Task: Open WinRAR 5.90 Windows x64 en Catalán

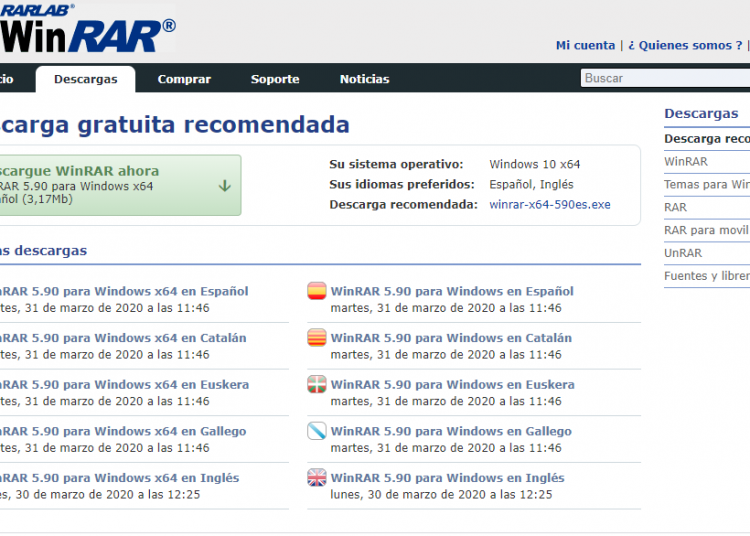Action: (x=123, y=338)
